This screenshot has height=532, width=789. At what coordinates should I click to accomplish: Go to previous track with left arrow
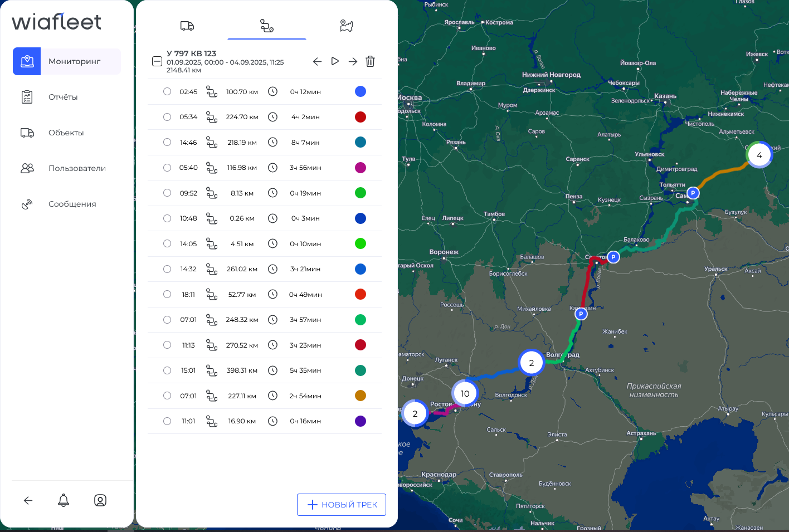(x=317, y=61)
